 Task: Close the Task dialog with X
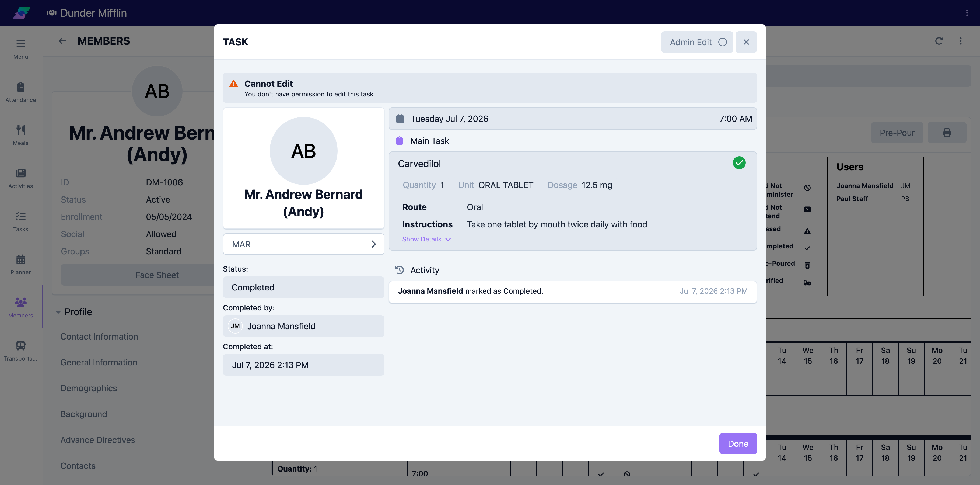746,42
